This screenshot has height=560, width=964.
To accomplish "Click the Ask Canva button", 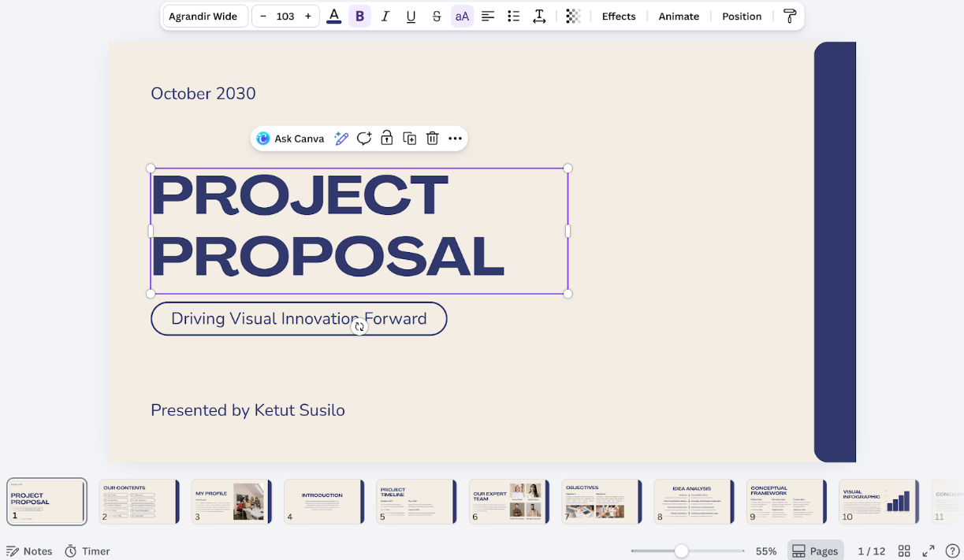I will tap(290, 139).
